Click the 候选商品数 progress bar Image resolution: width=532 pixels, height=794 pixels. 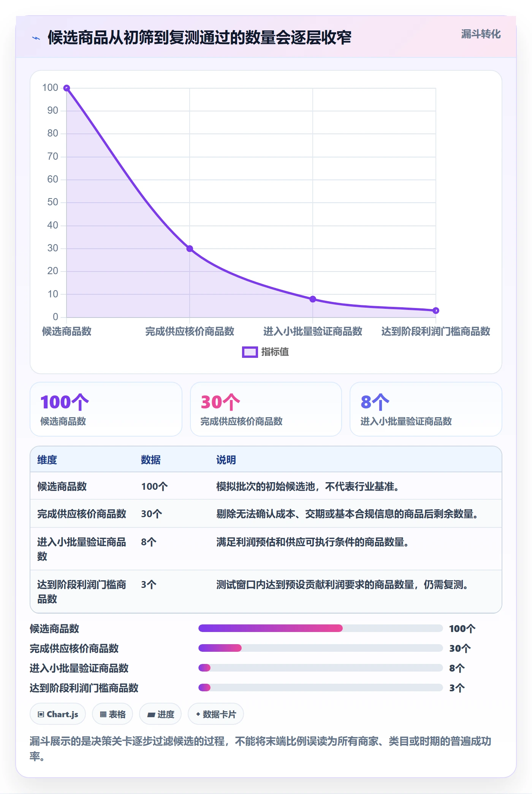click(x=320, y=628)
